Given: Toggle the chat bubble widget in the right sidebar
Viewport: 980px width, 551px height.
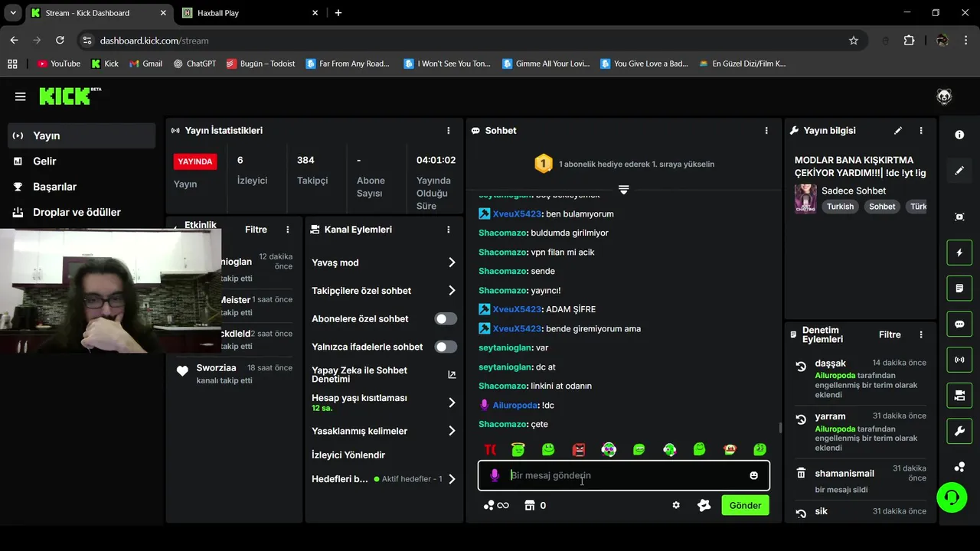Looking at the screenshot, I should (x=959, y=324).
